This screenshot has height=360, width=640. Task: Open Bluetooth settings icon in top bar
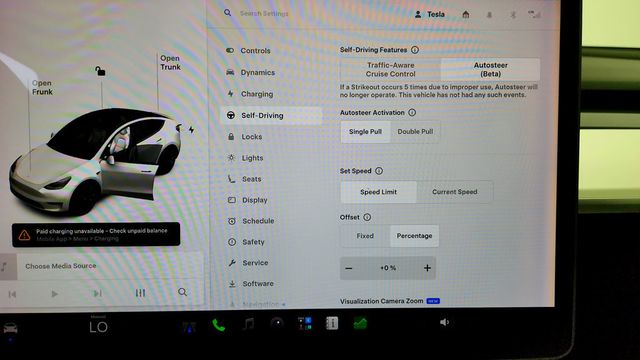[x=513, y=15]
